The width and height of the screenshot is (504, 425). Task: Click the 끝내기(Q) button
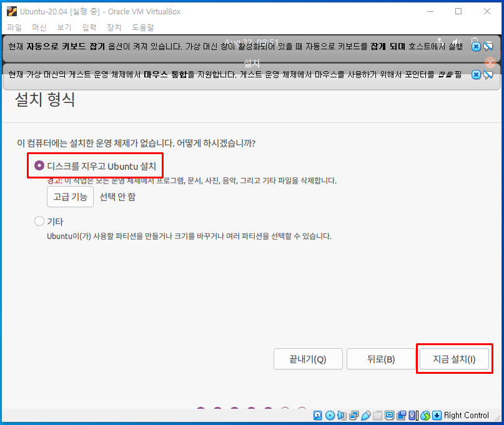tap(308, 359)
